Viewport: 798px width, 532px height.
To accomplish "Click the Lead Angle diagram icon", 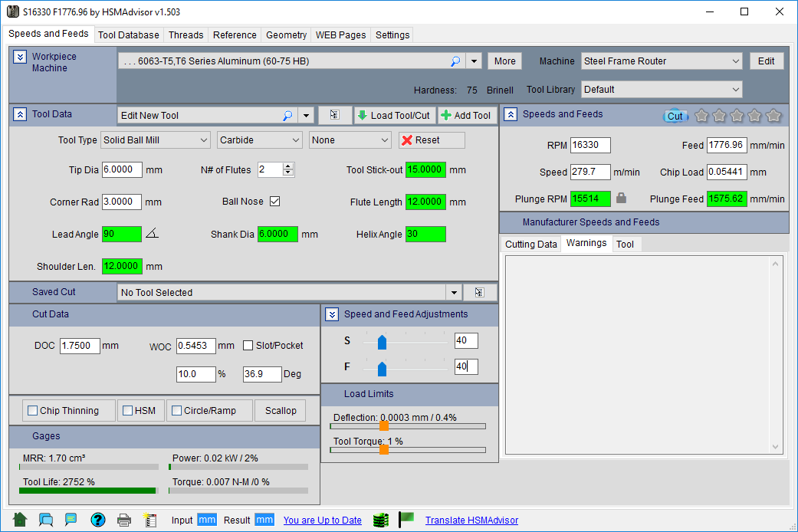I will tap(152, 234).
